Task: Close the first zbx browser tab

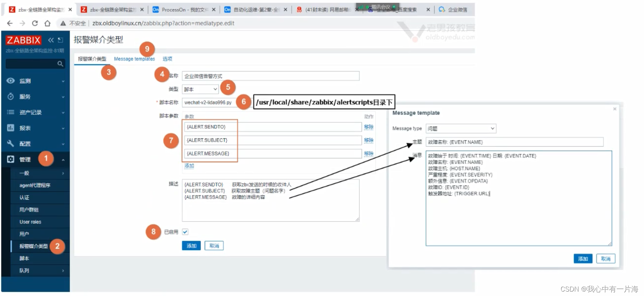Action: [x=70, y=10]
